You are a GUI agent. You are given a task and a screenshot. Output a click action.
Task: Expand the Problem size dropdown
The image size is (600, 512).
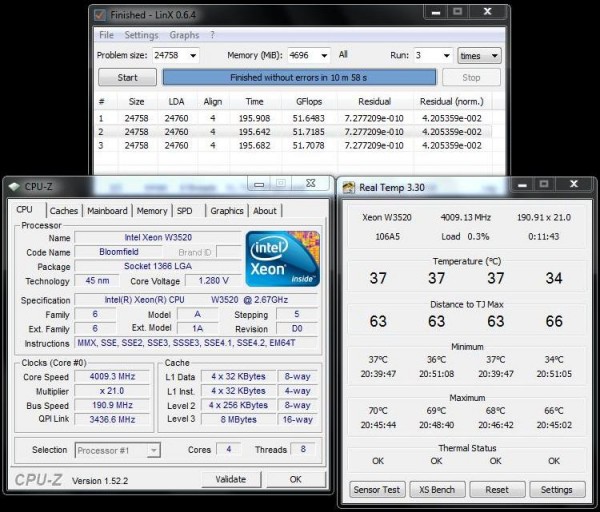tap(193, 55)
